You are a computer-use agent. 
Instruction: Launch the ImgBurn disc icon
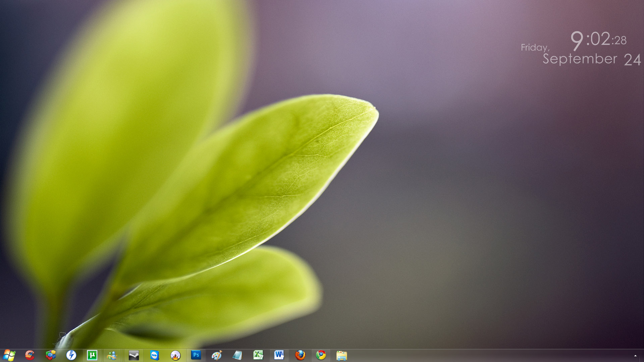point(175,355)
